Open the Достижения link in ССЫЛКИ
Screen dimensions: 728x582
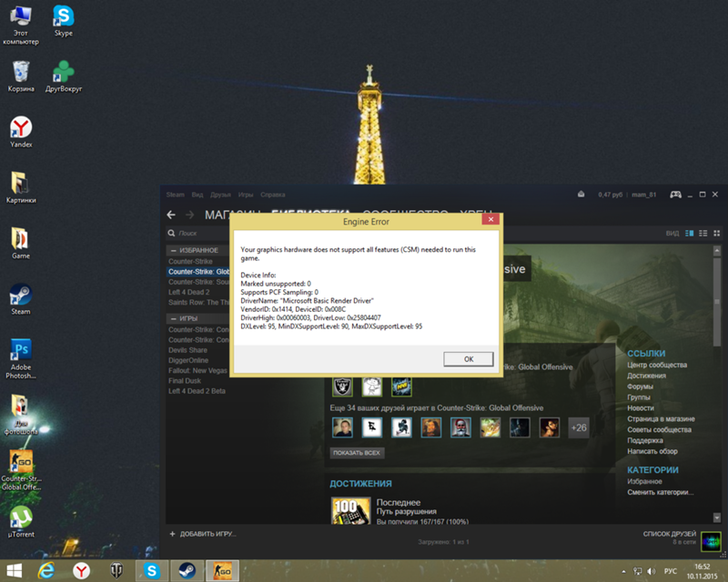646,376
